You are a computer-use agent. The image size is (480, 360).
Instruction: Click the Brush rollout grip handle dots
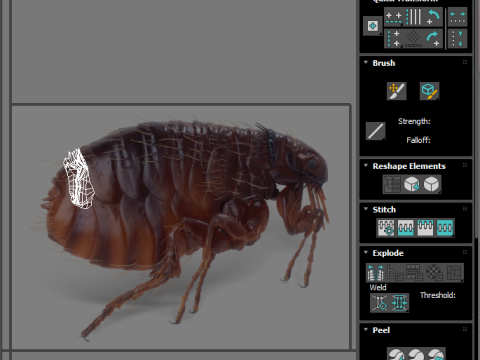pos(465,62)
